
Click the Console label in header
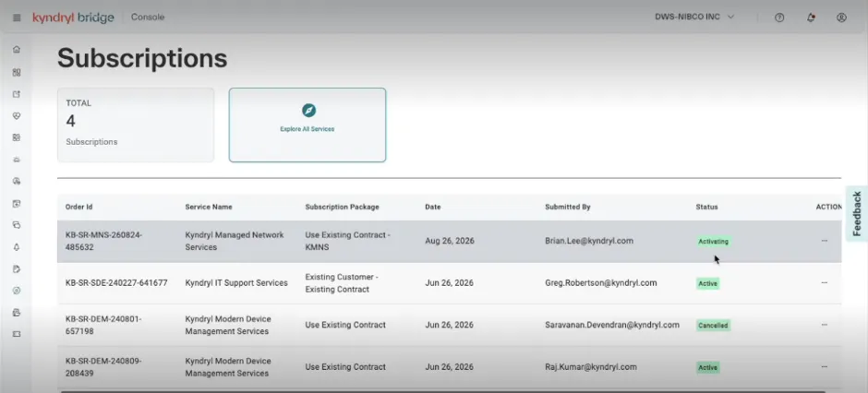click(148, 18)
